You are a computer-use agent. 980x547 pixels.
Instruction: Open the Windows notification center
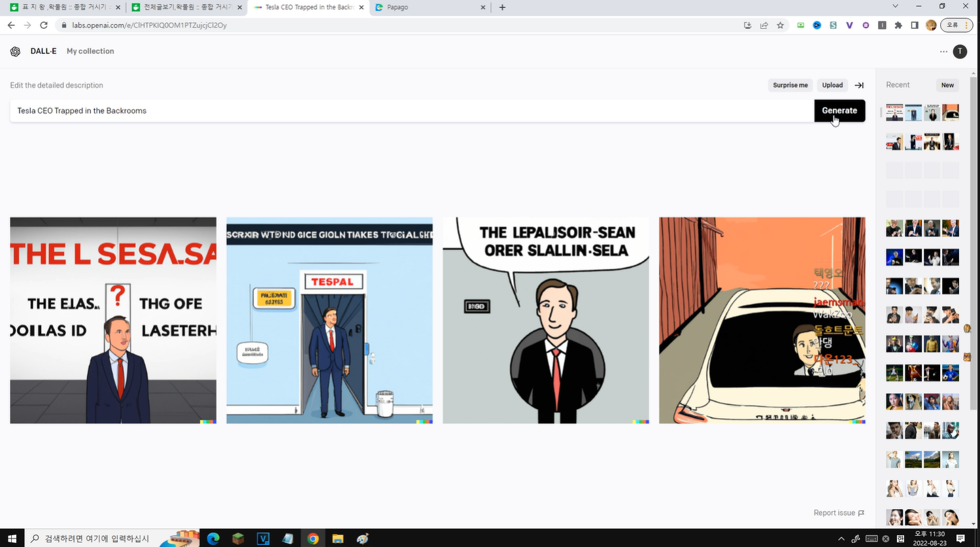point(960,538)
